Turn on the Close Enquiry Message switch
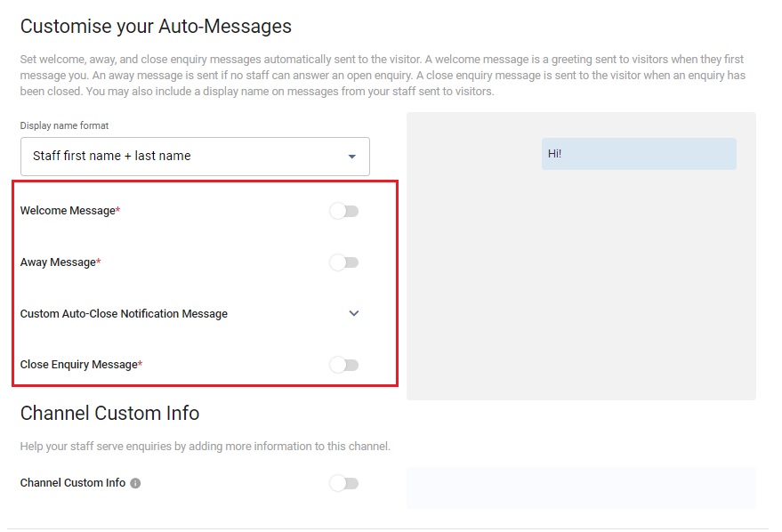Image resolution: width=782 pixels, height=532 pixels. click(x=344, y=365)
